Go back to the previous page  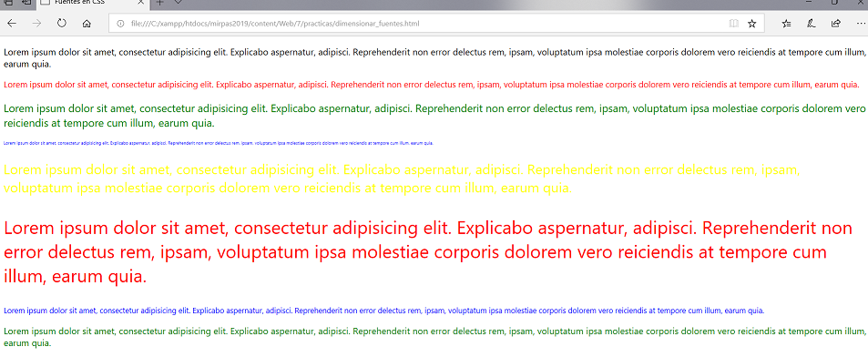12,24
